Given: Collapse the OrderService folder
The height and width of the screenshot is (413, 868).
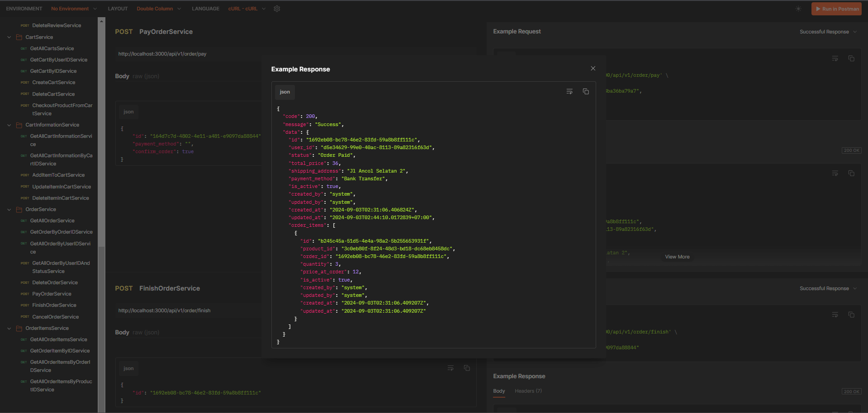Looking at the screenshot, I should point(9,209).
